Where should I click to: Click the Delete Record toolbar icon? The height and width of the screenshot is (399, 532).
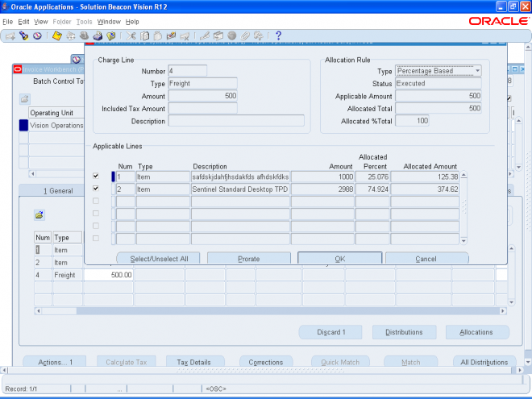(x=185, y=35)
